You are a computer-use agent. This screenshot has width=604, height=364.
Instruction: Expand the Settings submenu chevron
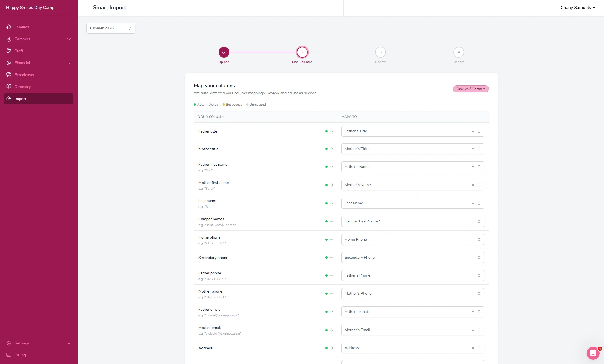(69, 343)
